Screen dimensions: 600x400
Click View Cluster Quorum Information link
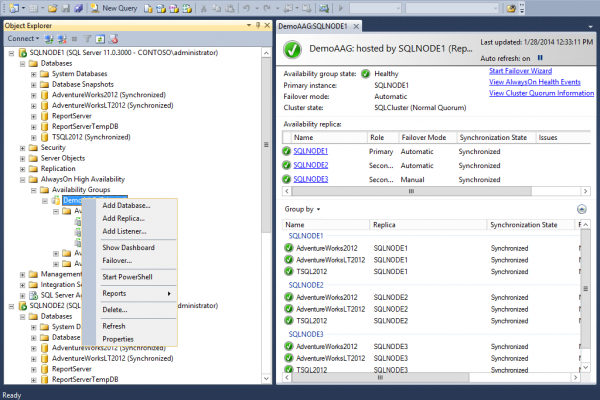click(x=541, y=93)
